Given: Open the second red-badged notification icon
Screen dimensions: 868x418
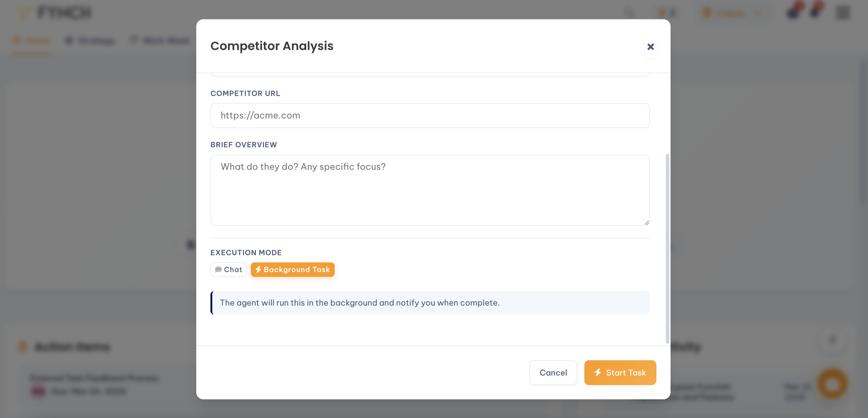Looking at the screenshot, I should tap(816, 12).
